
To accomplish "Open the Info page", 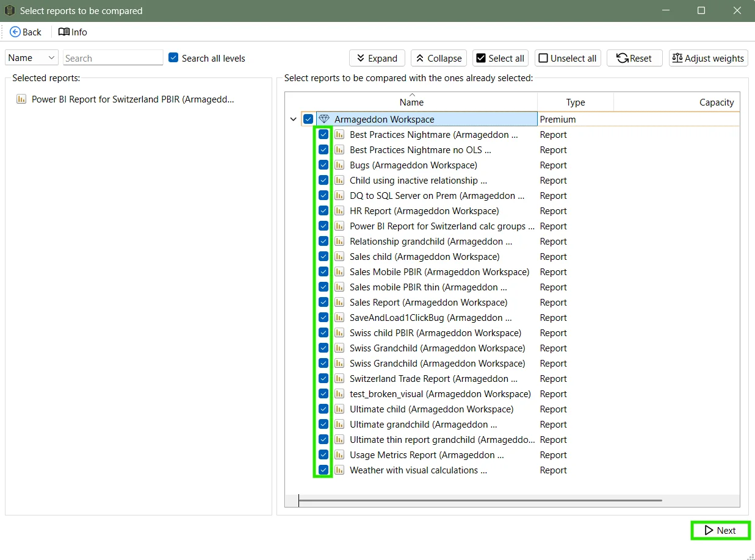I will [73, 32].
